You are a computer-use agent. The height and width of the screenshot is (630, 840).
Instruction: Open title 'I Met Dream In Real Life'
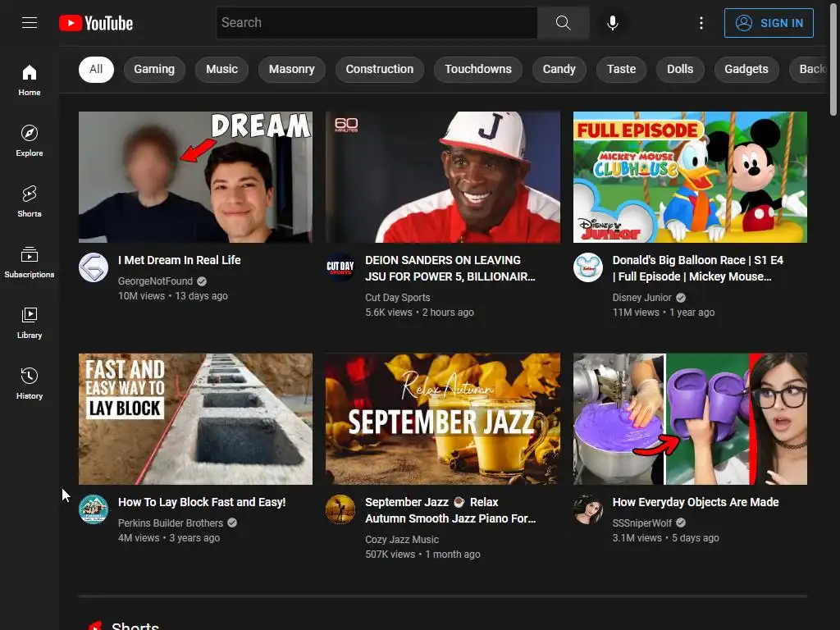tap(180, 260)
